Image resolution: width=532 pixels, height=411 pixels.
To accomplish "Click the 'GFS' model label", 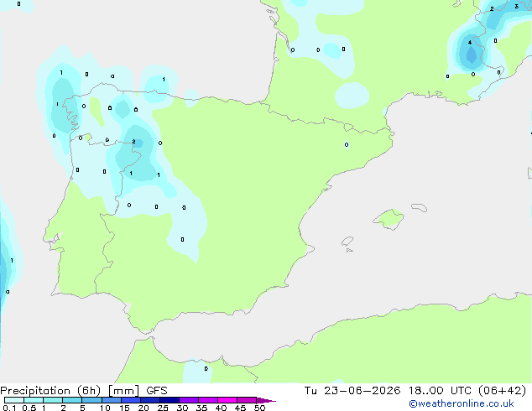I will click(157, 391).
